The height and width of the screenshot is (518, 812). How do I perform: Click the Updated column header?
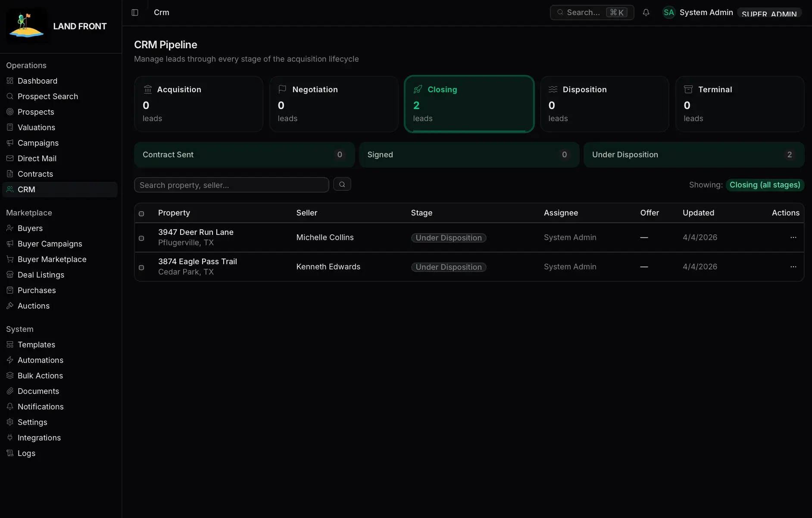[x=698, y=213]
